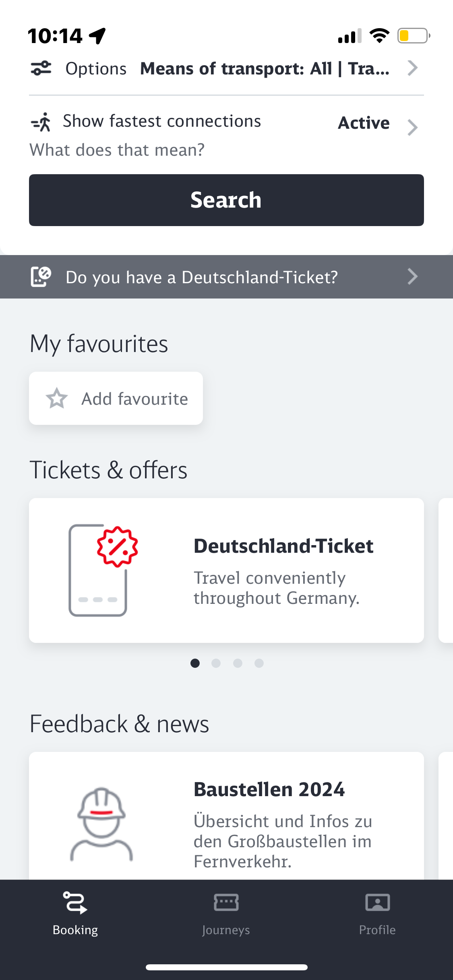
Task: Expand the Deutschland-Ticket question banner chevron
Action: [412, 277]
